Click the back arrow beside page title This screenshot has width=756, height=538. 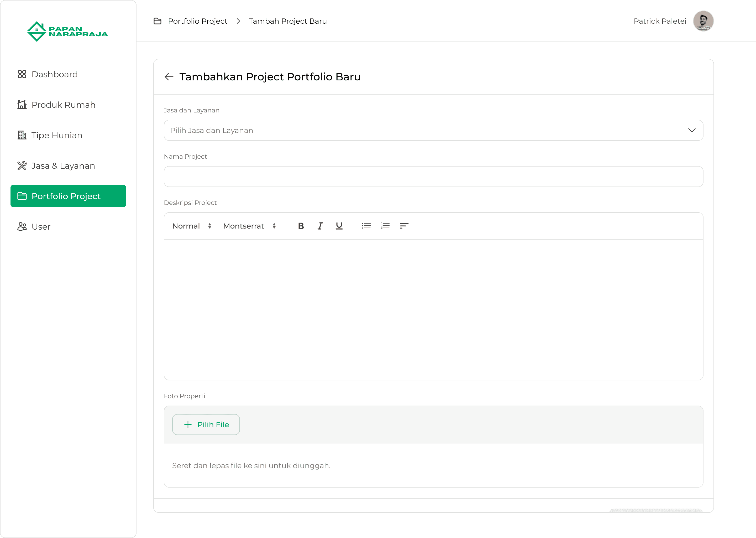169,77
